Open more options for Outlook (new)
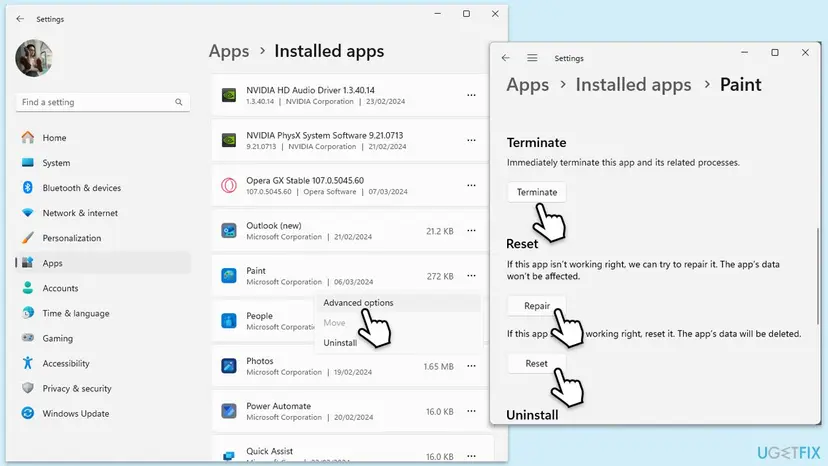The height and width of the screenshot is (466, 828). tap(471, 230)
